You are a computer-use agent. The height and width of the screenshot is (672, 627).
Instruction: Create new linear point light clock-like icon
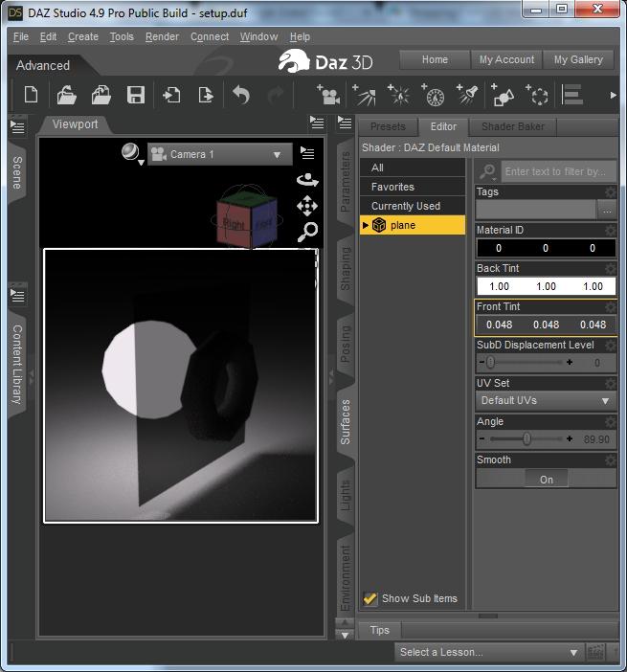pos(433,95)
